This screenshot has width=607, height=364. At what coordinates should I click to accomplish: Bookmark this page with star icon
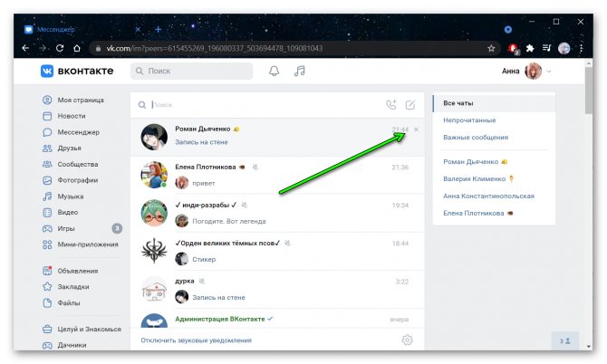pyautogui.click(x=491, y=48)
